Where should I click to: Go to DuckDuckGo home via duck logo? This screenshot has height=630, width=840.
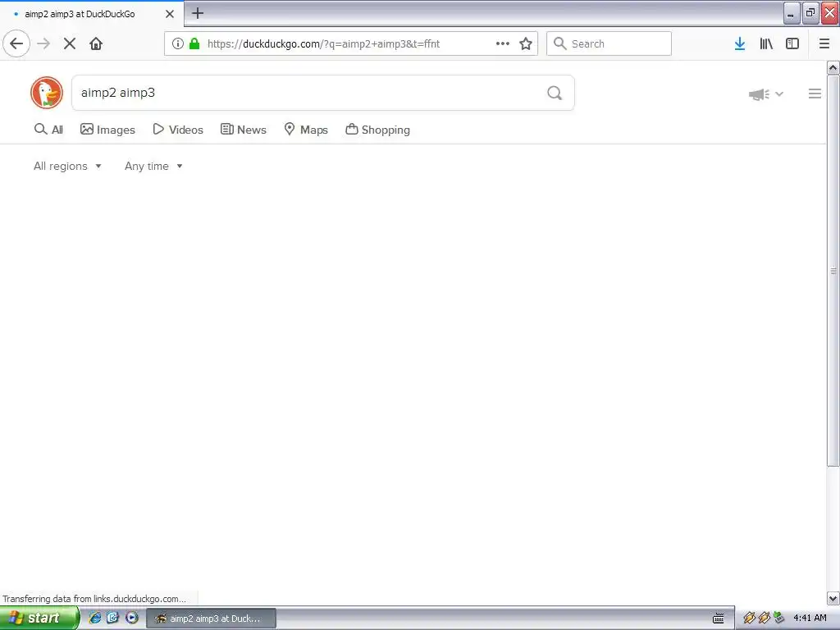pos(47,93)
